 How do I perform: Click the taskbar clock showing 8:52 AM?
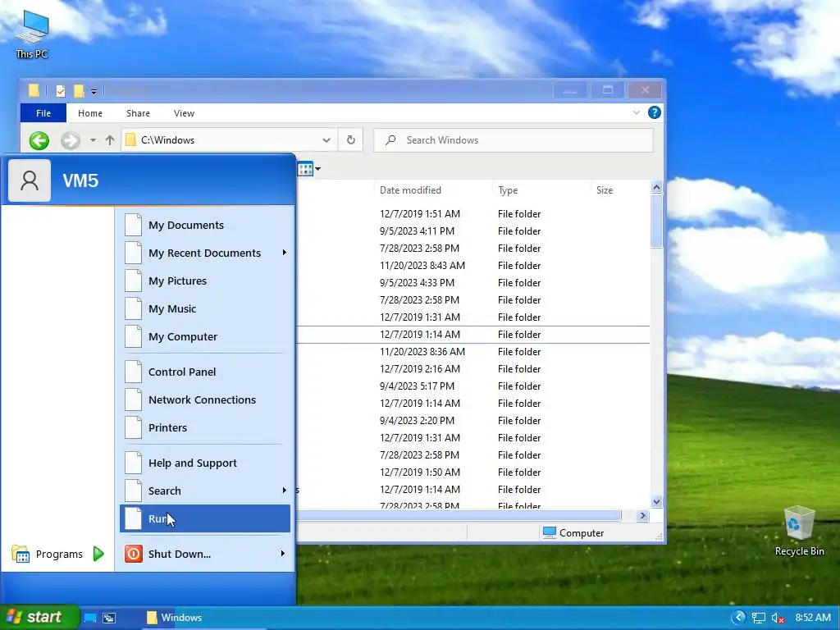click(x=813, y=618)
